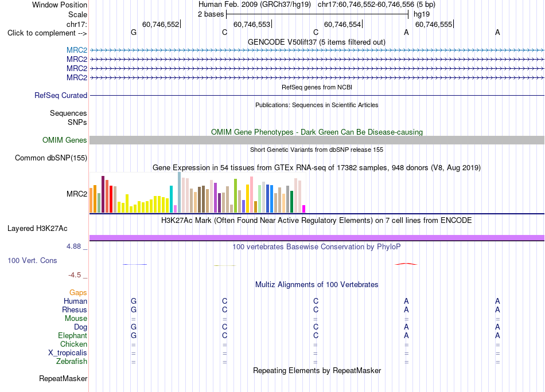545x392 pixels.
Task: Click the '2 bases' scale text
Action: (x=211, y=14)
